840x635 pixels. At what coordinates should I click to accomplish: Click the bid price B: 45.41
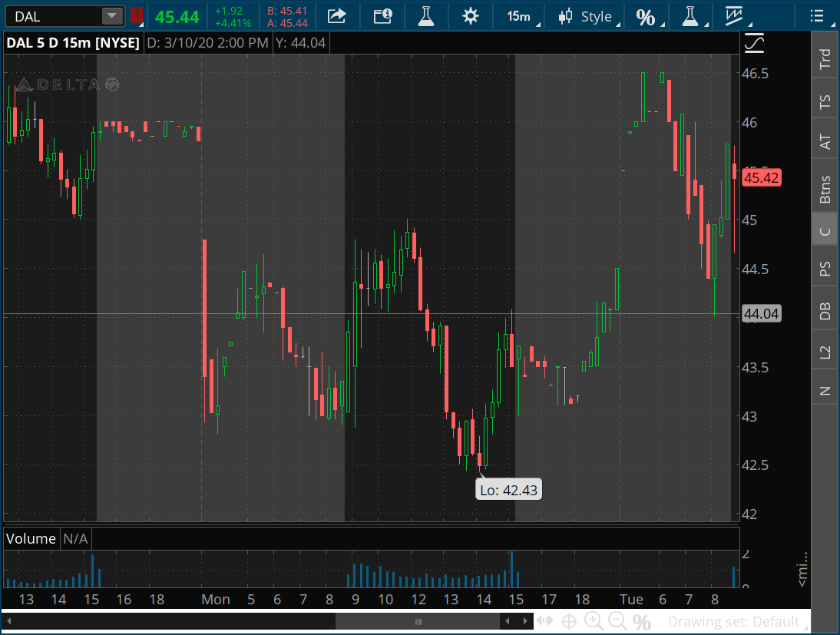[287, 11]
